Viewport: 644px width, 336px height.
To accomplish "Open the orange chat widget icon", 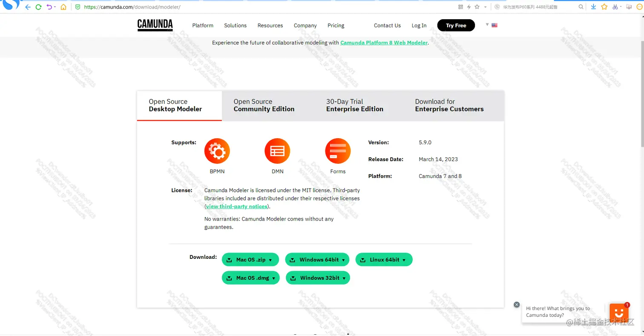I will [619, 313].
